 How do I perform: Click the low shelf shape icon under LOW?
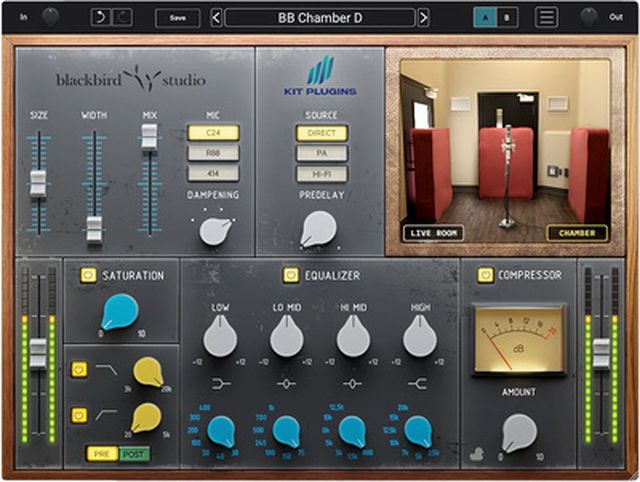(x=221, y=384)
